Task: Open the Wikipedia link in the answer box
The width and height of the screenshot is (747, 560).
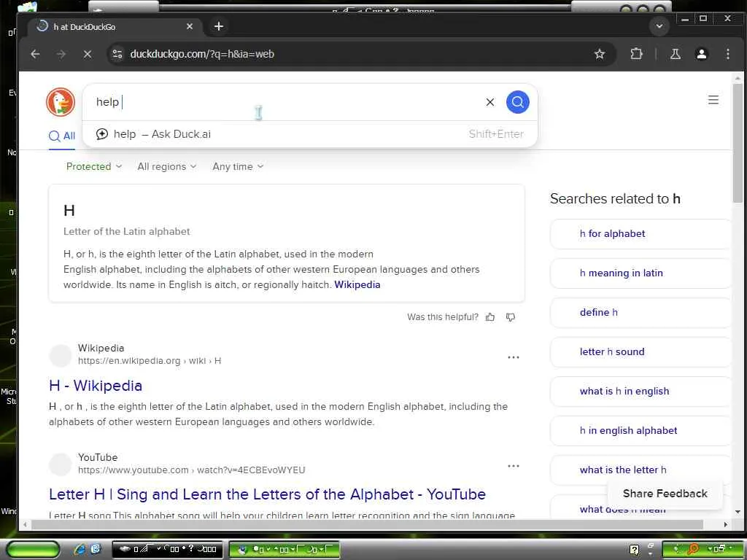Action: [x=357, y=285]
